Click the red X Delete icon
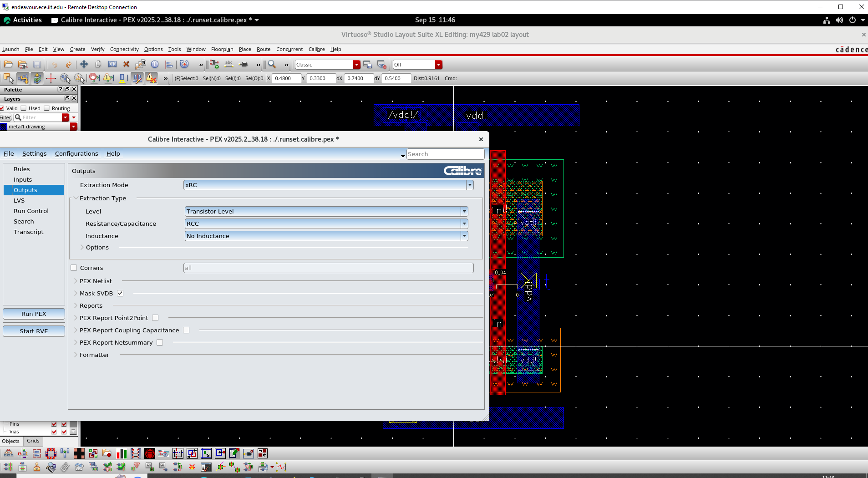Image resolution: width=868 pixels, height=478 pixels. [126, 65]
